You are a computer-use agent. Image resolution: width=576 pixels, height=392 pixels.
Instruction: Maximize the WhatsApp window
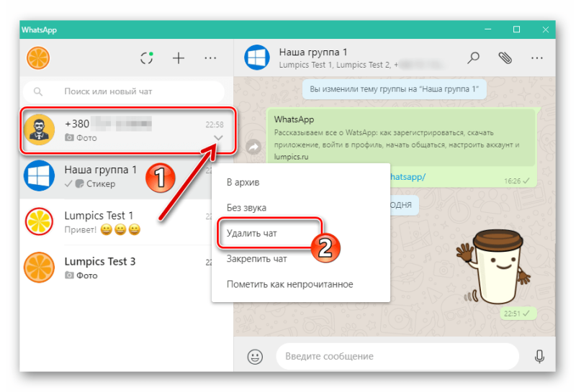click(516, 29)
